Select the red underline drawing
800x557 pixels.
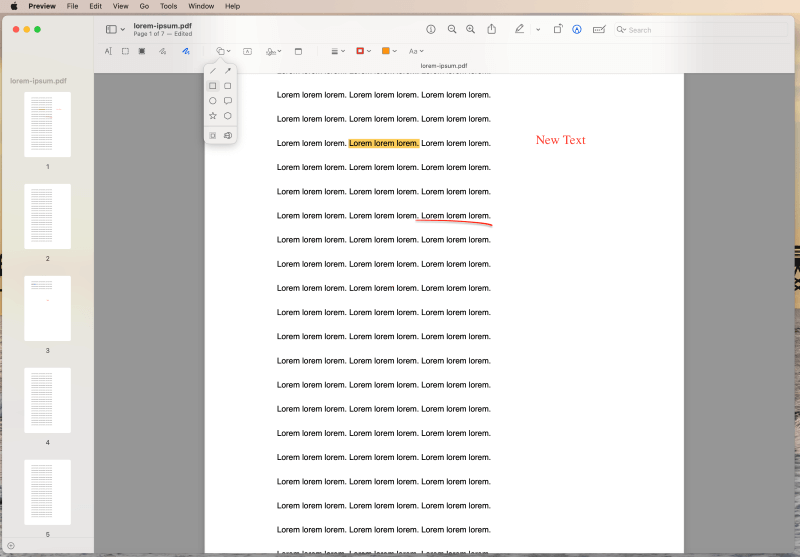click(454, 222)
